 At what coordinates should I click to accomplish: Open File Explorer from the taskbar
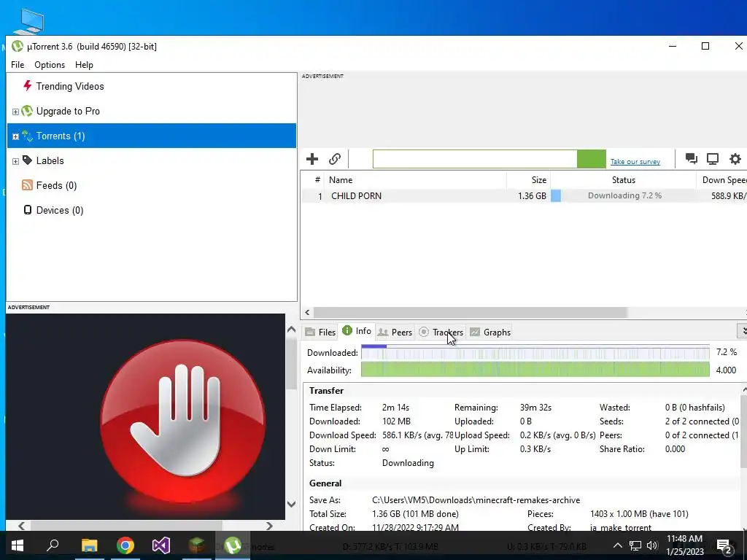89,545
